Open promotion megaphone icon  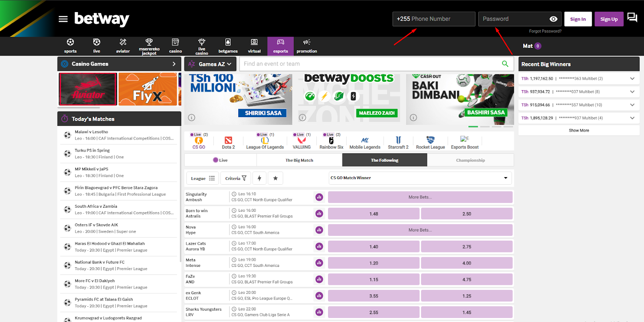[307, 42]
